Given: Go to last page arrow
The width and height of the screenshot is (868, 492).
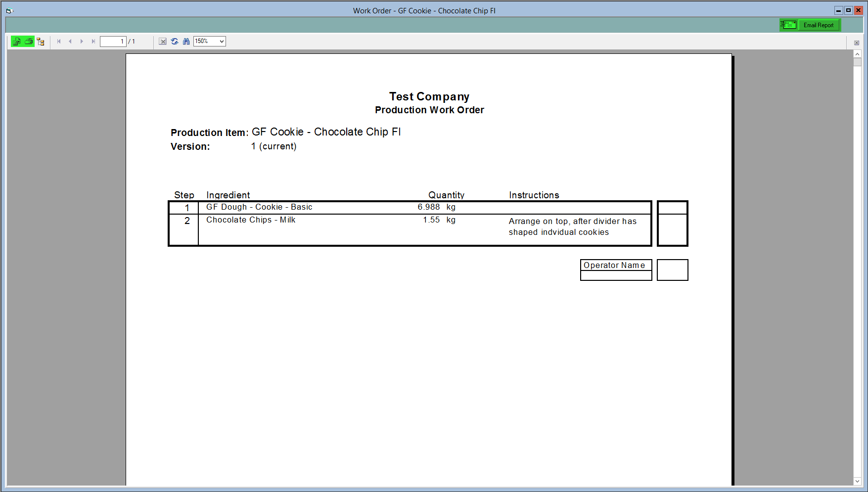Looking at the screenshot, I should (93, 42).
